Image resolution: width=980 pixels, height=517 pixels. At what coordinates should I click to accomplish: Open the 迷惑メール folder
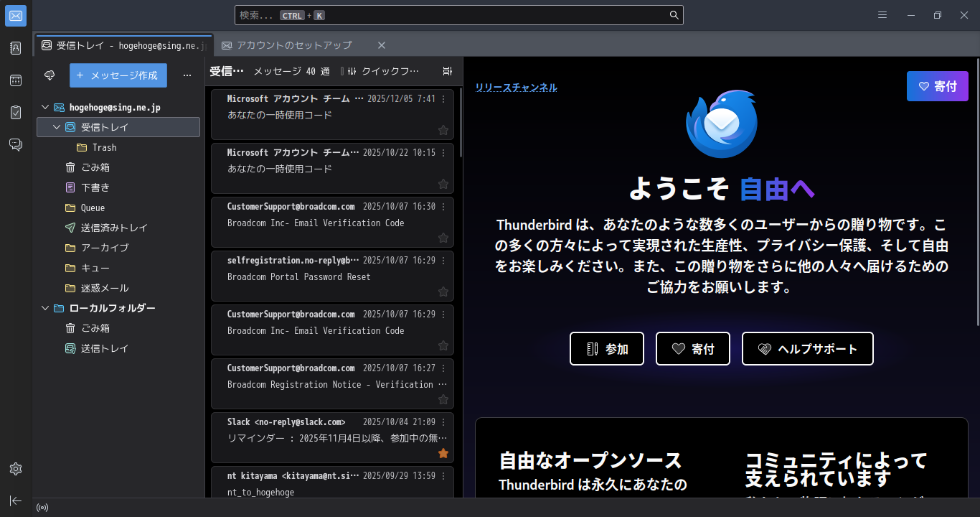coord(118,288)
